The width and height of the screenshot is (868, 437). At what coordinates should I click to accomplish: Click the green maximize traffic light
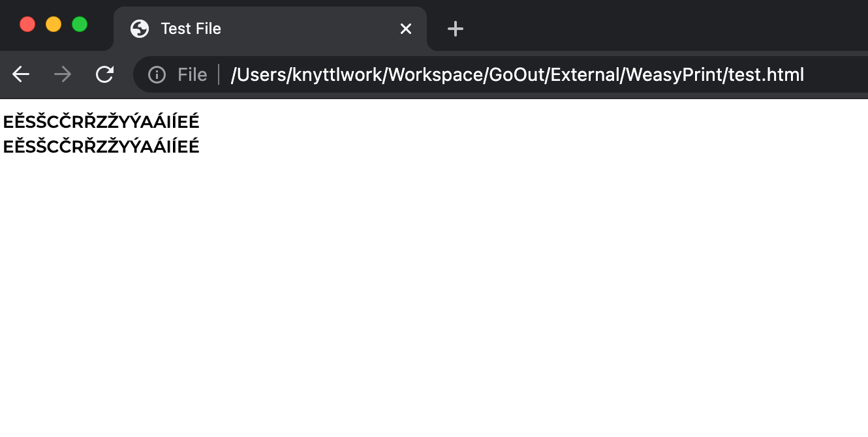point(80,23)
